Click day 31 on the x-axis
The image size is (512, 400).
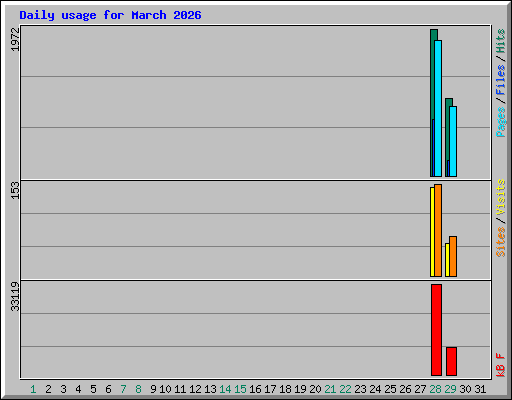pyautogui.click(x=480, y=389)
